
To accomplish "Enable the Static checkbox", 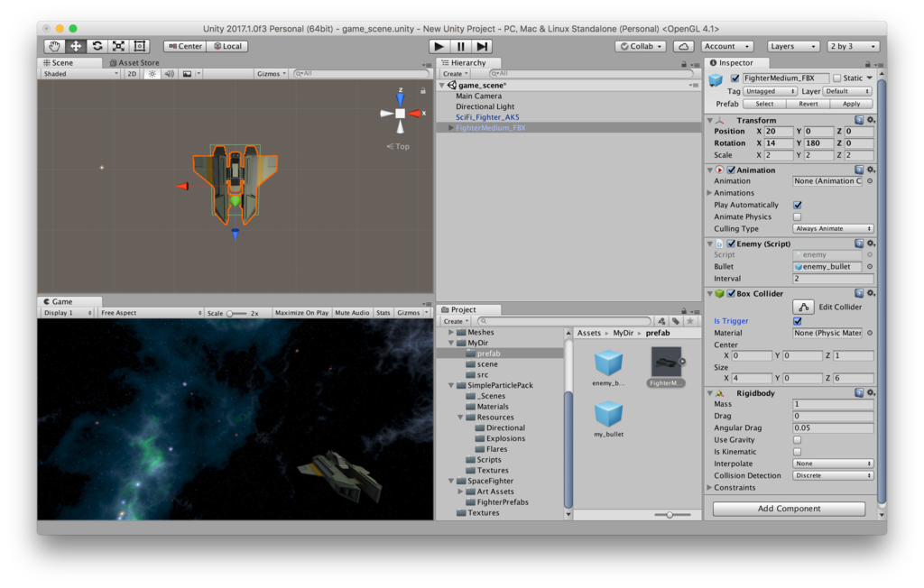I will (836, 78).
